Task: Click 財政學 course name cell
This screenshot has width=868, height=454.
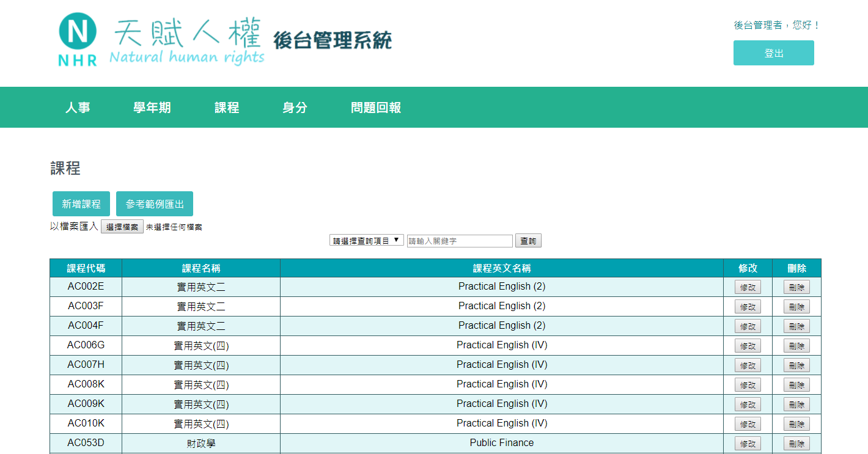Action: click(x=201, y=444)
